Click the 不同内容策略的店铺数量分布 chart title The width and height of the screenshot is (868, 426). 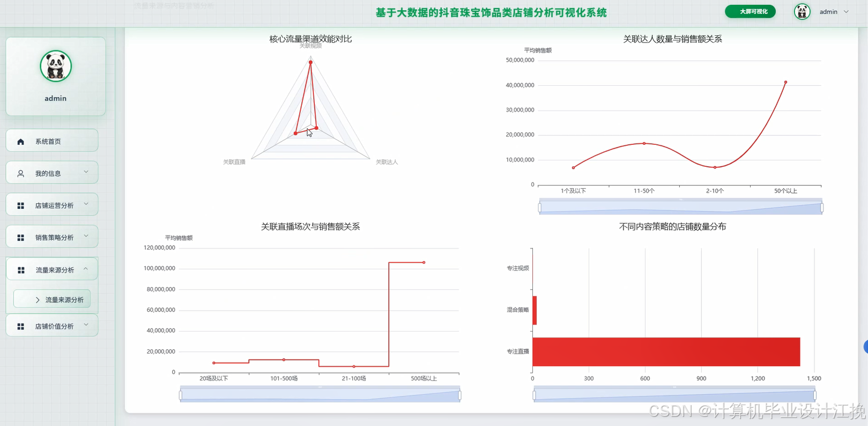tap(672, 226)
